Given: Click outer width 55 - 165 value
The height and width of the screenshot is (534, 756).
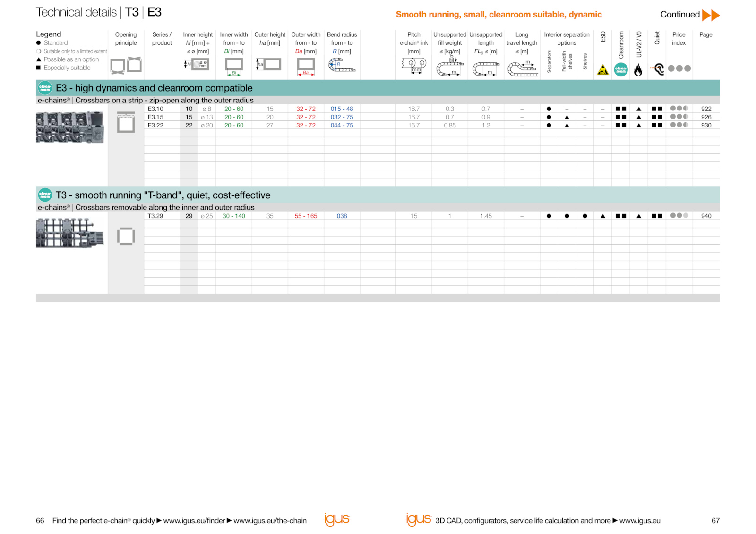Looking at the screenshot, I should (x=306, y=216).
